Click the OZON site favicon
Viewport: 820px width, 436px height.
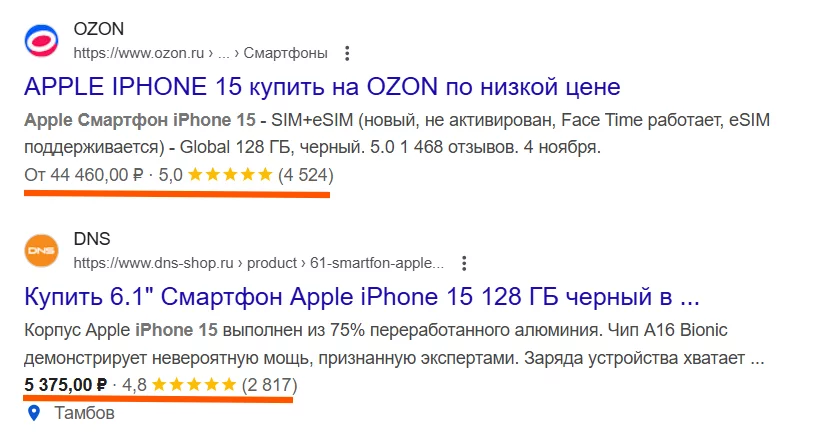[x=41, y=40]
